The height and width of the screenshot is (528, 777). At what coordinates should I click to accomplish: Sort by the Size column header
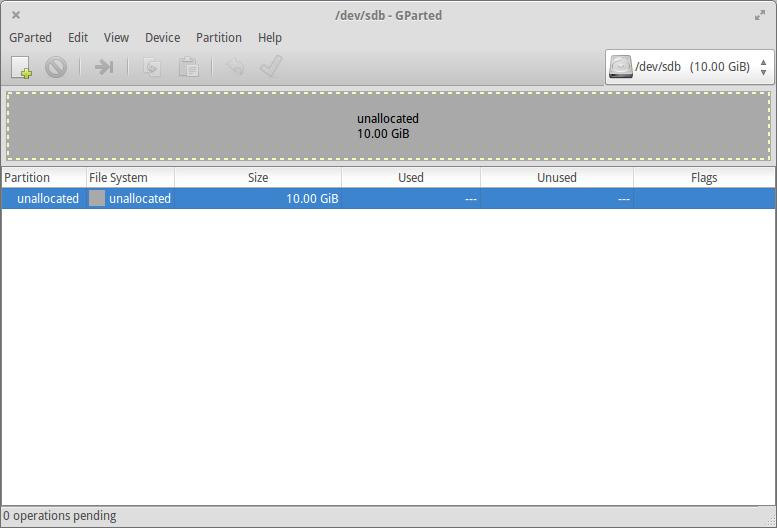[258, 177]
